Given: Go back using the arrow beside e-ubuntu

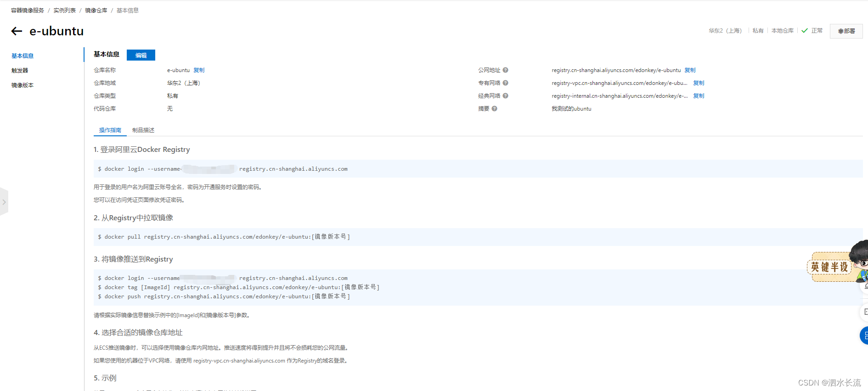Looking at the screenshot, I should pos(17,31).
